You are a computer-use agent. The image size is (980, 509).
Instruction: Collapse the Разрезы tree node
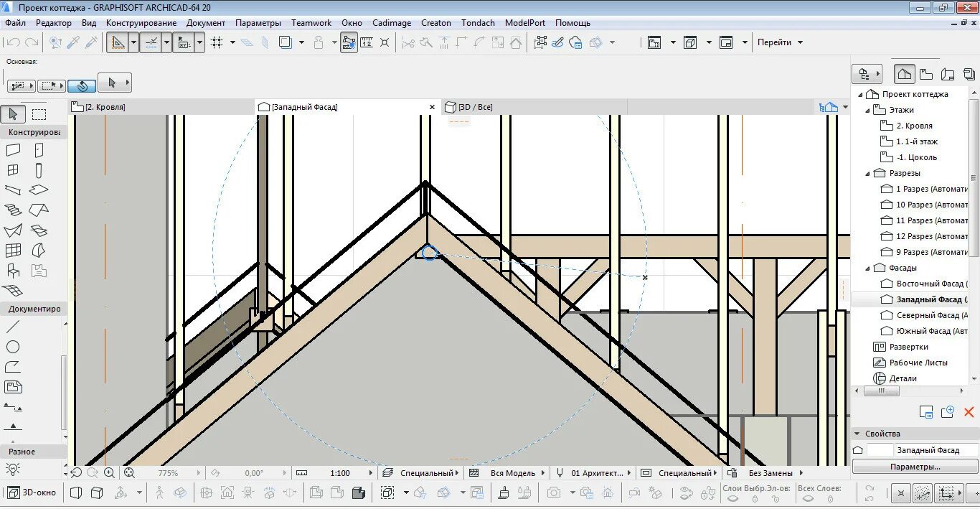coord(867,173)
